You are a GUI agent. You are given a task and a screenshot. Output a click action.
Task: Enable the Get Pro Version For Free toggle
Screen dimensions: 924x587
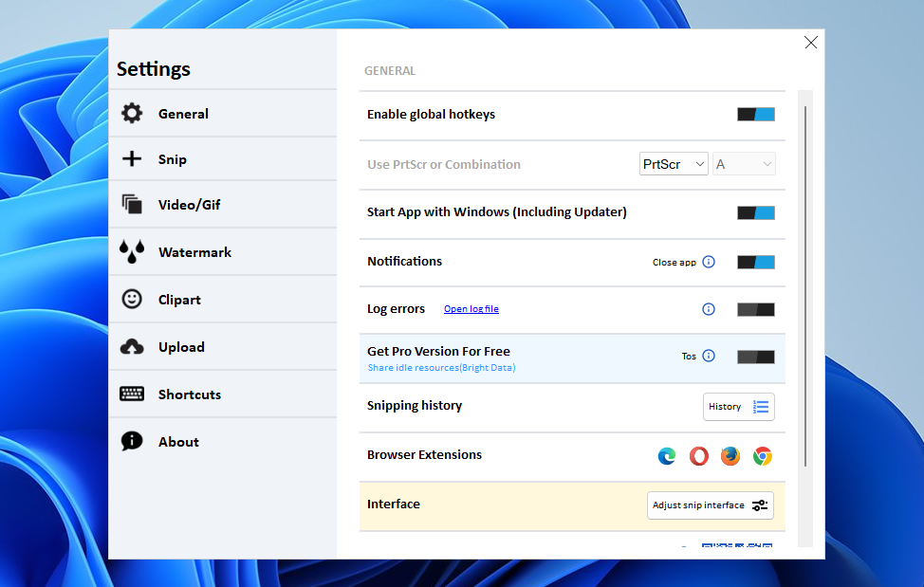pos(756,357)
